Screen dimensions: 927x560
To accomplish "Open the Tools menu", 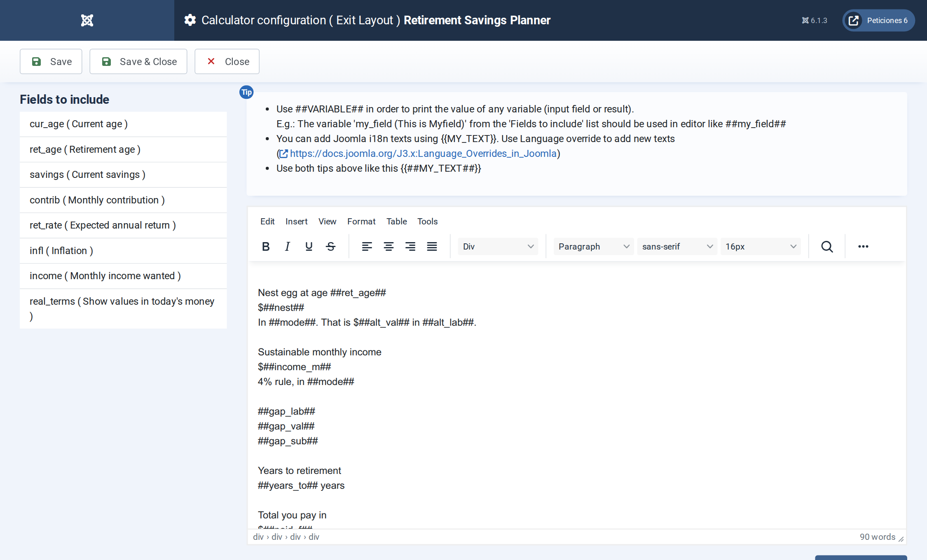I will point(427,222).
